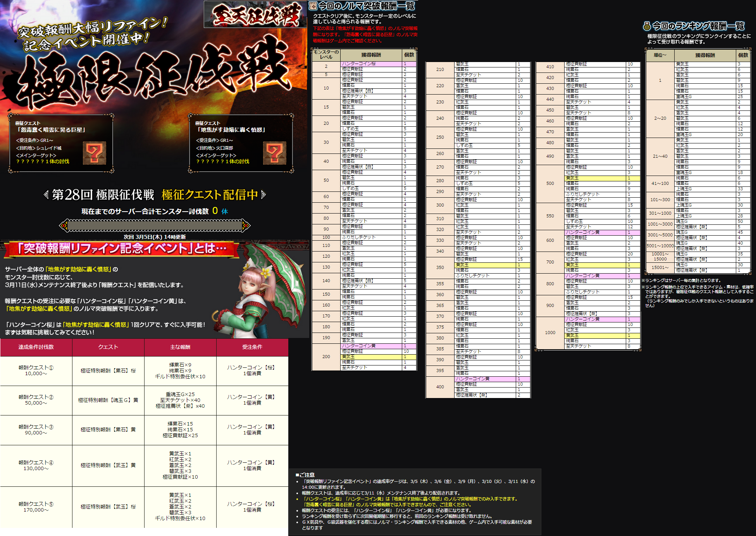Viewport: 756px width, 536px height.
Task: Click the 地焦がす劫焔に轟く憤怒 quest title
Action: 231,130
